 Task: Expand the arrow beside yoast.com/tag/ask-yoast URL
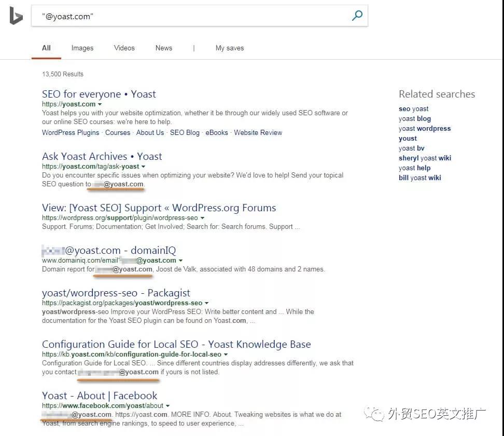point(143,167)
